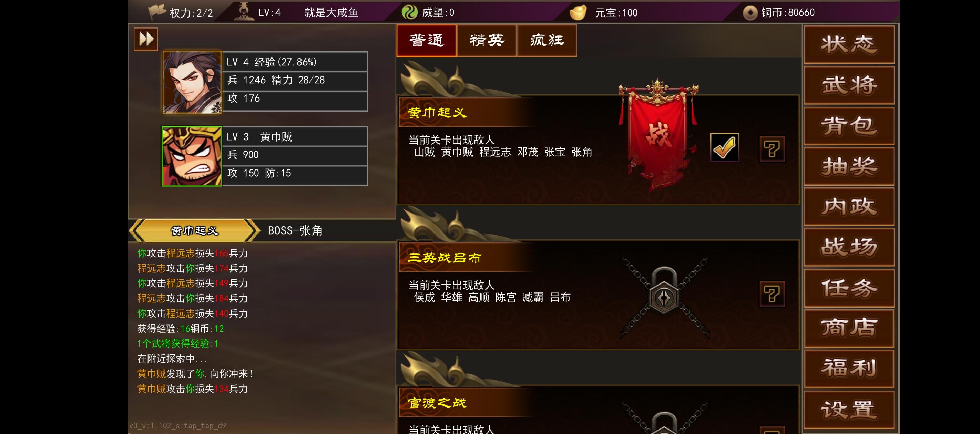980x434 pixels.
Task: Click the 权力 flag icon
Action: [156, 11]
